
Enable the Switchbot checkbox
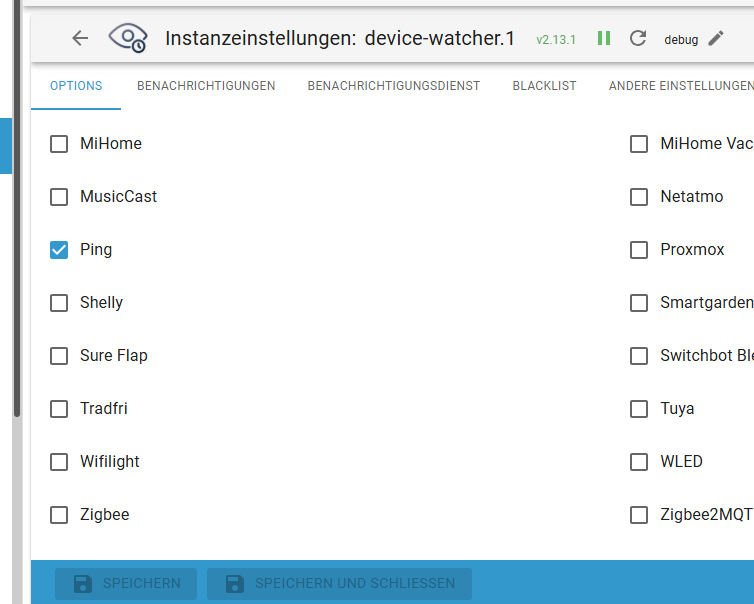[x=639, y=356]
